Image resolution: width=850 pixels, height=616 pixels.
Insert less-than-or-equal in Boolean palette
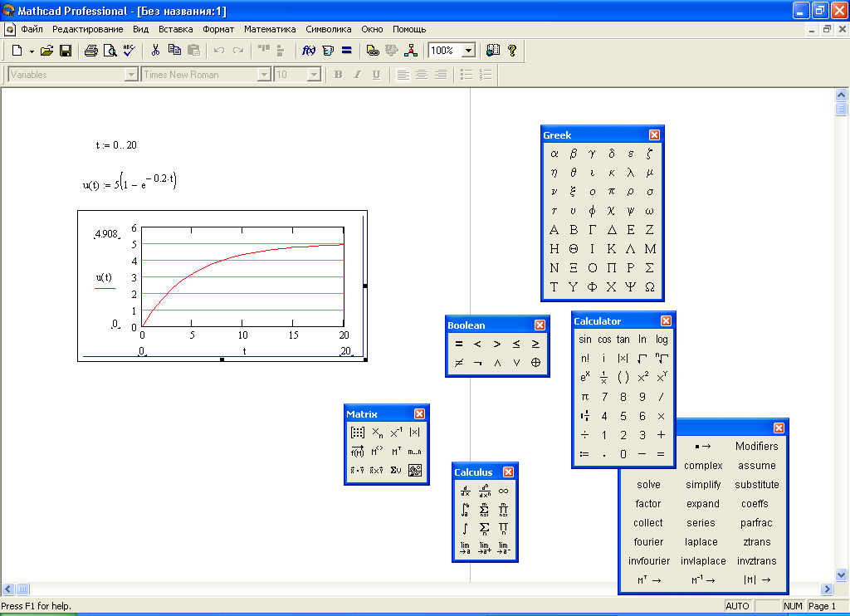[x=516, y=344]
